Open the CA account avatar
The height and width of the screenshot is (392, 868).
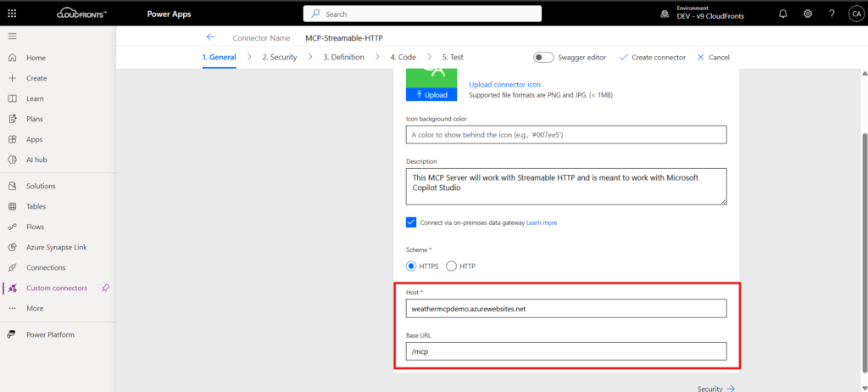tap(855, 14)
